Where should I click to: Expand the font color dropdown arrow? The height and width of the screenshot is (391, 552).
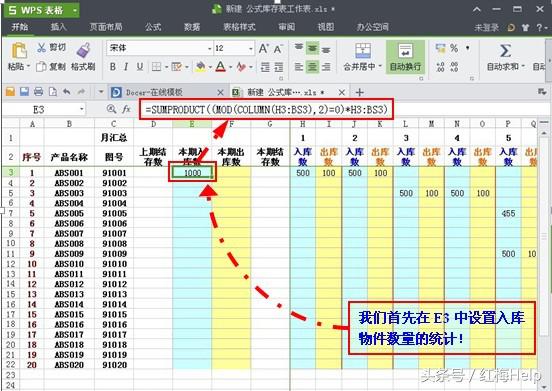pyautogui.click(x=230, y=67)
